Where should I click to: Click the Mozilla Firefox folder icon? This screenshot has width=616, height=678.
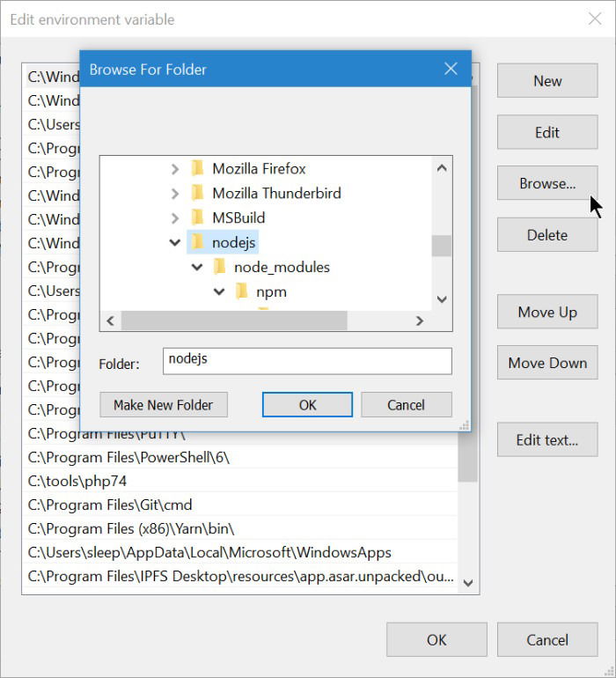pyautogui.click(x=197, y=168)
